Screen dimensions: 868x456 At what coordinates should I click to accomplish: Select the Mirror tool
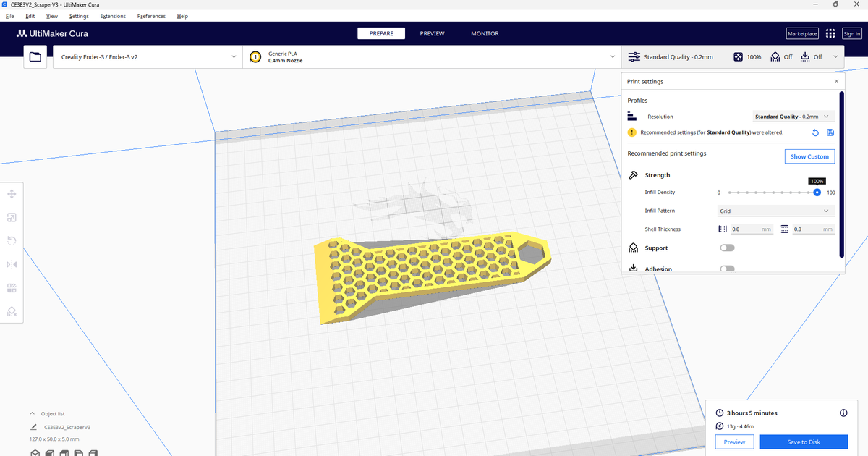click(x=11, y=264)
